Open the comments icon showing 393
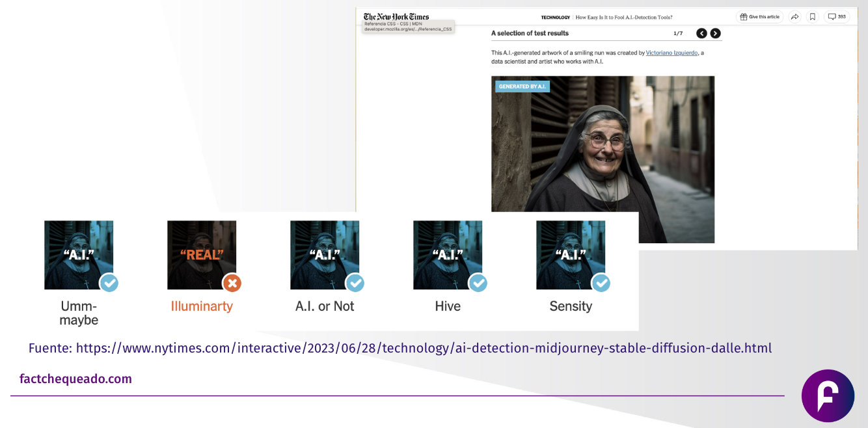This screenshot has width=868, height=428. click(x=836, y=16)
